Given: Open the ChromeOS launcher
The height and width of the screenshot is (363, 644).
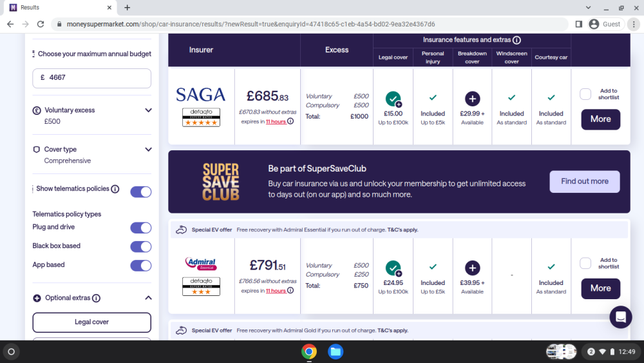Looking at the screenshot, I should tap(12, 352).
